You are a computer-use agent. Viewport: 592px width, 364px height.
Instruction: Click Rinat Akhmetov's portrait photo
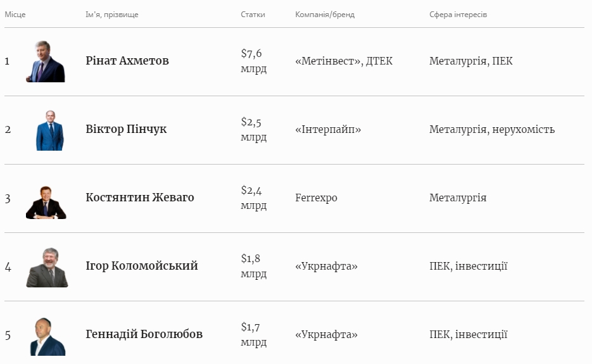point(46,62)
